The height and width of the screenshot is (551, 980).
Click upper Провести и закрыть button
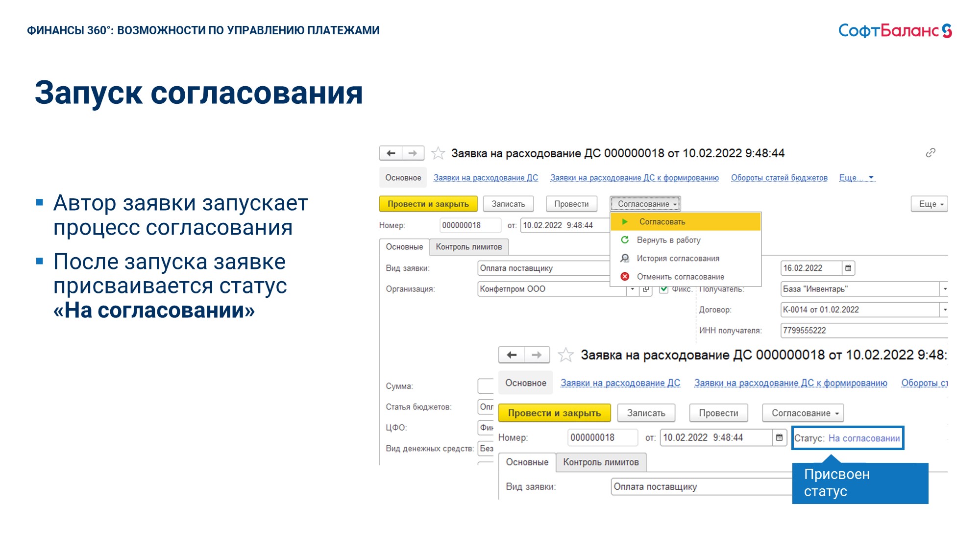point(428,204)
